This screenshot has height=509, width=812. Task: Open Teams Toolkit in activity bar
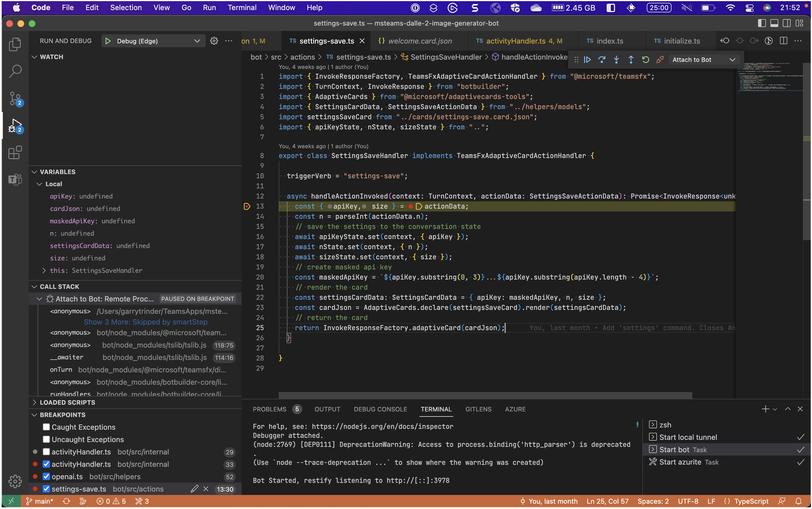point(15,179)
